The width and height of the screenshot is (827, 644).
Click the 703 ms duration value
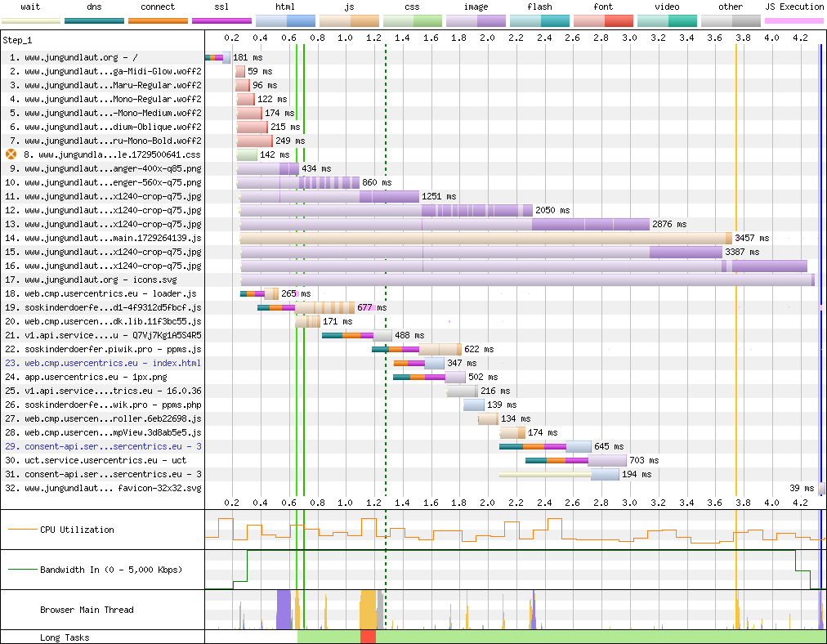click(645, 460)
